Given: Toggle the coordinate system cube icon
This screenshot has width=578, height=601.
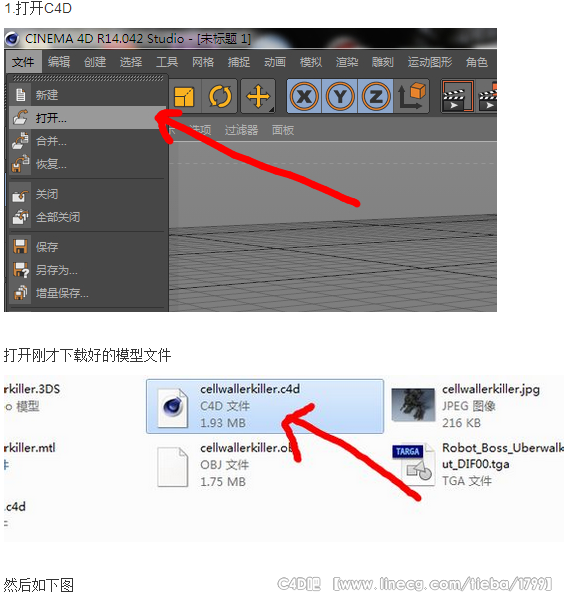Looking at the screenshot, I should click(412, 96).
